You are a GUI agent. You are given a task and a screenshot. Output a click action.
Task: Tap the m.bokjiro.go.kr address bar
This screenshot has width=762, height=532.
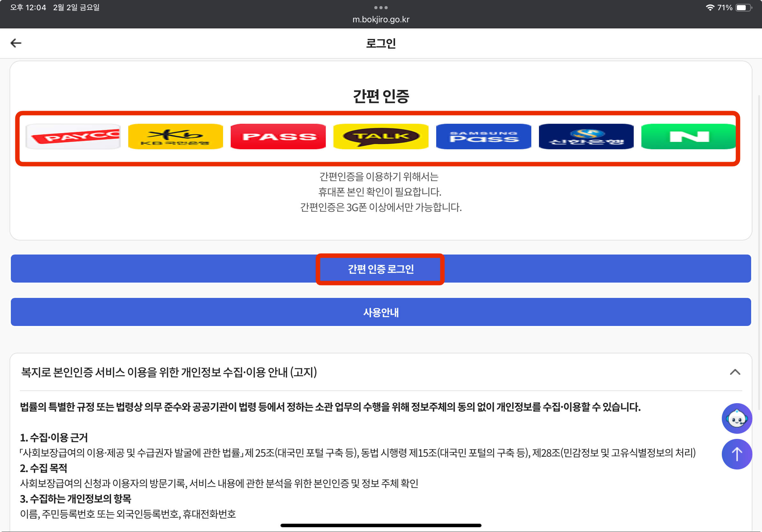[x=381, y=19]
